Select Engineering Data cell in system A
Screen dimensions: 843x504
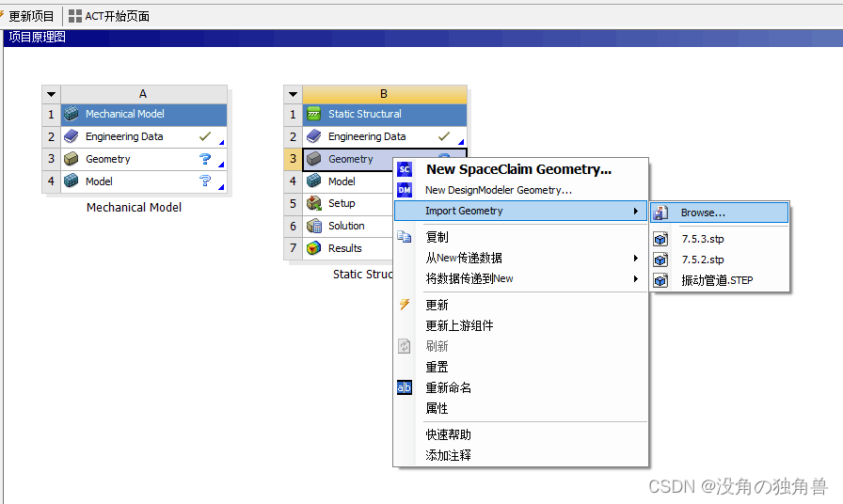pos(124,136)
